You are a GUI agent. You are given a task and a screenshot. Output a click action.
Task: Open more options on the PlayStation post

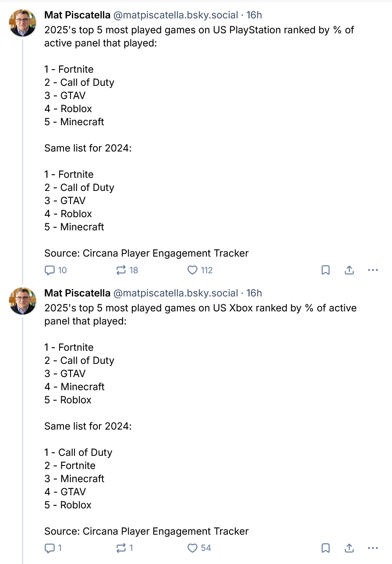[373, 270]
